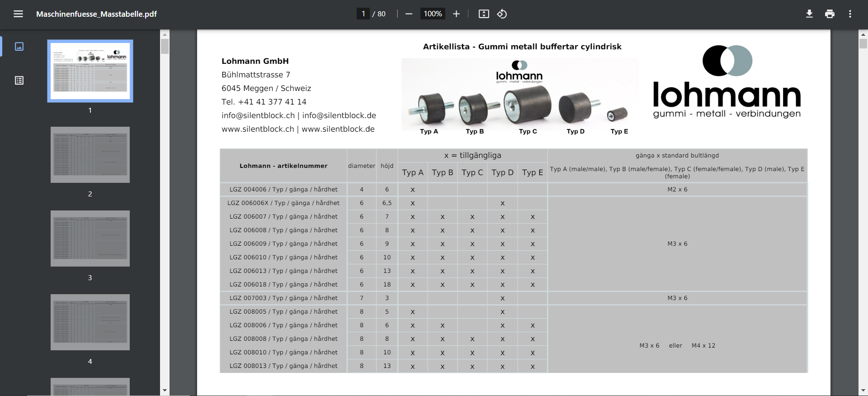Click the 100% zoom level field
Screen dimensions: 868x396
tap(433, 14)
